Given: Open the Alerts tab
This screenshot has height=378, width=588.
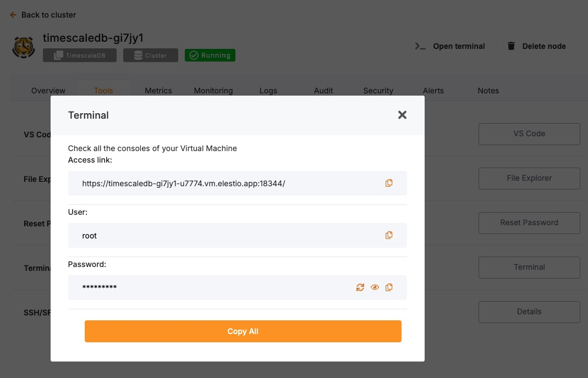Looking at the screenshot, I should tap(433, 91).
